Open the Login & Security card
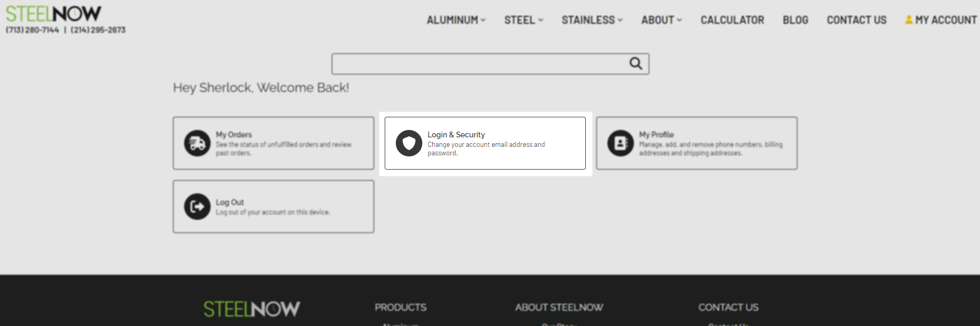 (x=485, y=143)
